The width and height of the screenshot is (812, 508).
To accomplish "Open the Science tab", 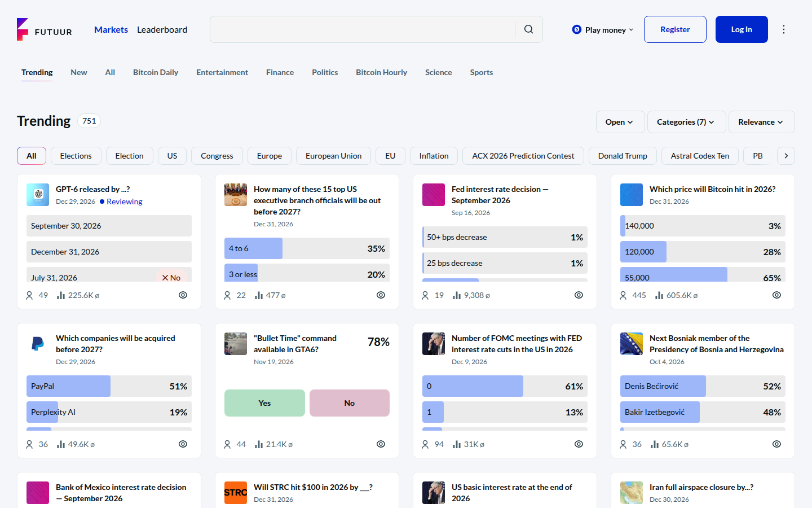I will pos(439,72).
